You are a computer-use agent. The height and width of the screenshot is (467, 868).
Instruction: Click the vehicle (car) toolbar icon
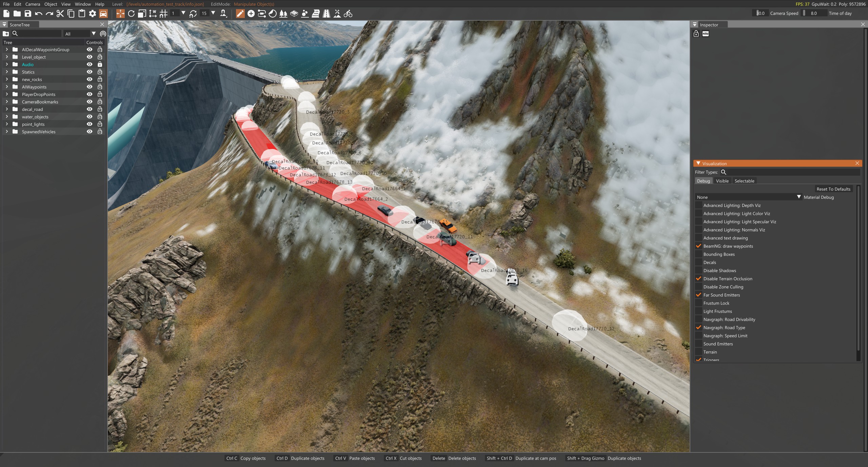click(103, 14)
